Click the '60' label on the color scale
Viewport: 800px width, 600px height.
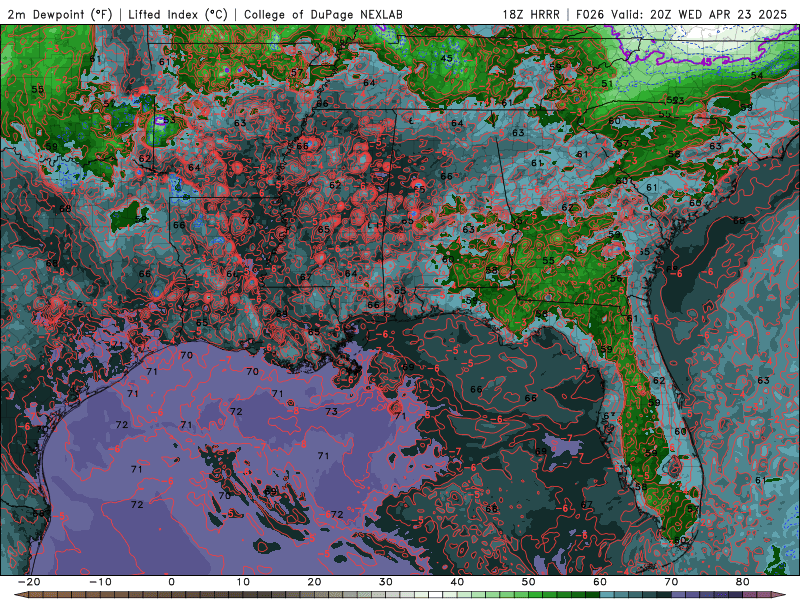(600, 582)
